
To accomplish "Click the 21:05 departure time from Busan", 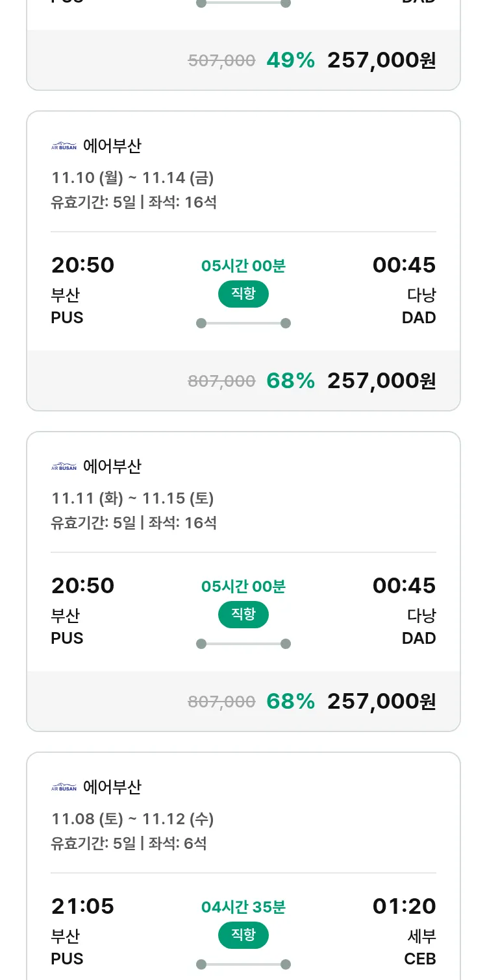I will click(x=82, y=907).
